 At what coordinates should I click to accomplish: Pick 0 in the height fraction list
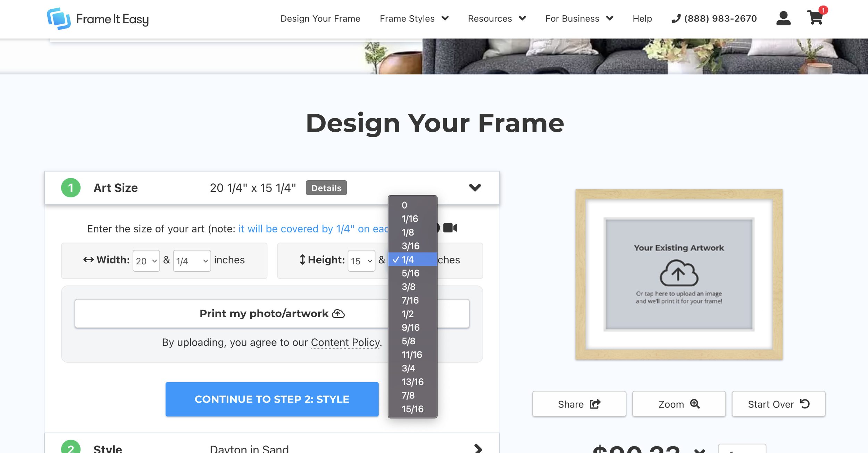pyautogui.click(x=404, y=205)
